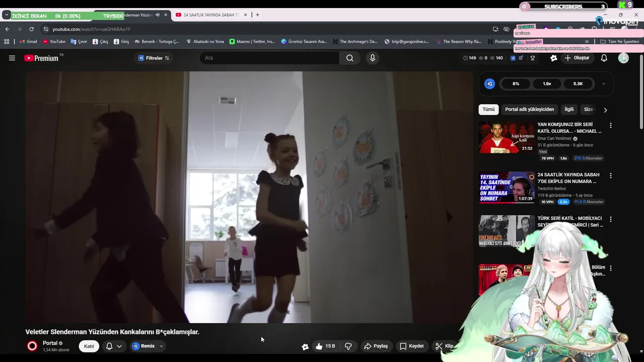Viewport: 644px width, 362px height.
Task: Open Onur Can Yenilmez channel name
Action: [x=554, y=138]
